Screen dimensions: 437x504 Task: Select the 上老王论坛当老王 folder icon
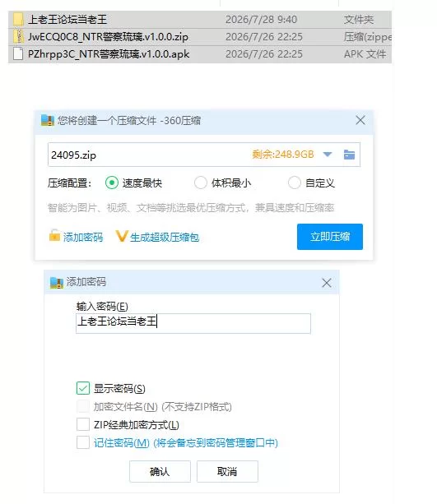click(18, 19)
